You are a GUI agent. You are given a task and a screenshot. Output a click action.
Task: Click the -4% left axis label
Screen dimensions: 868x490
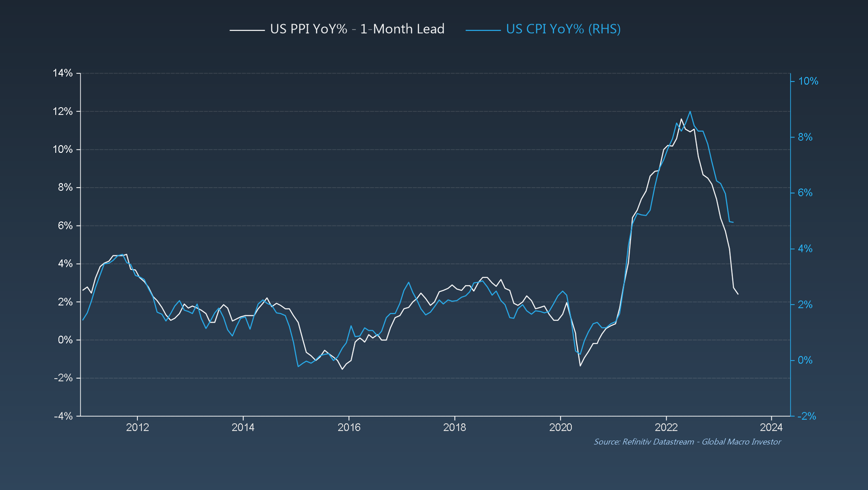[x=63, y=416]
